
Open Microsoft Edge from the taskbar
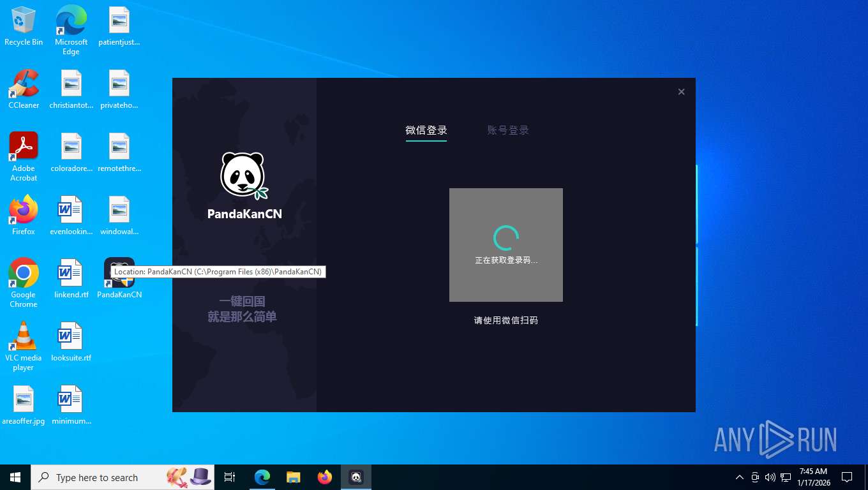(x=262, y=477)
